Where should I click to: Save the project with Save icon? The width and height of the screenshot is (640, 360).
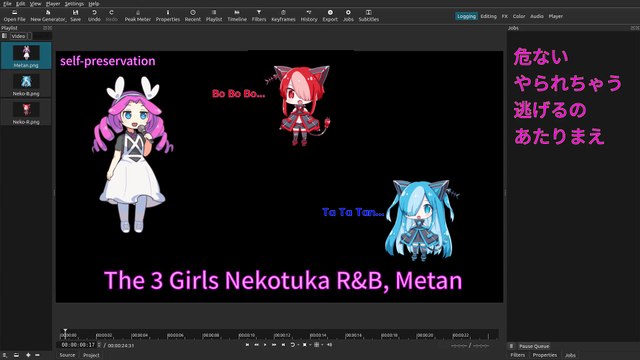pos(76,16)
